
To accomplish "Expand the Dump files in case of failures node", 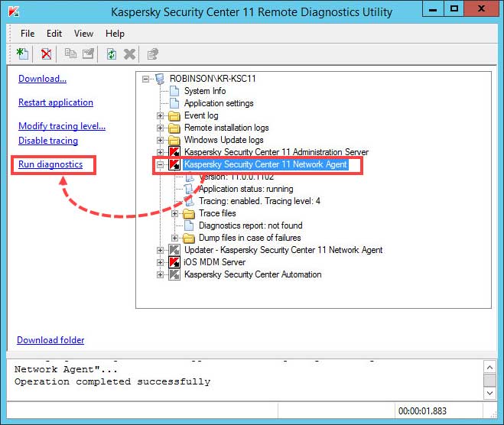I will (x=174, y=238).
